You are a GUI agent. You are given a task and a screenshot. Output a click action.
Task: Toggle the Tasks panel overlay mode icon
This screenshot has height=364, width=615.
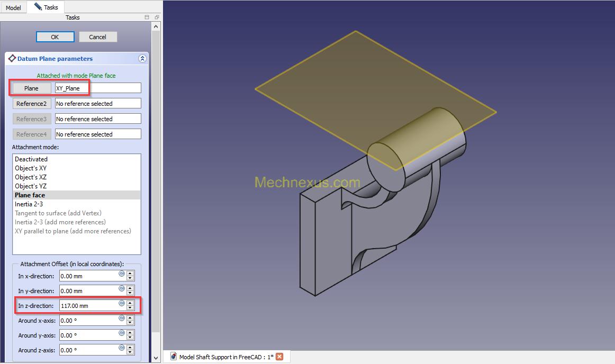point(147,17)
